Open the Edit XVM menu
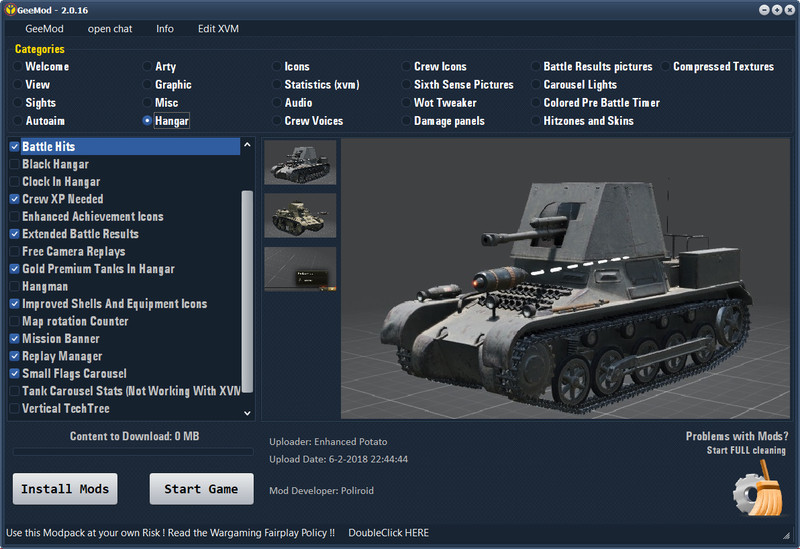Image resolution: width=800 pixels, height=549 pixels. click(x=218, y=29)
